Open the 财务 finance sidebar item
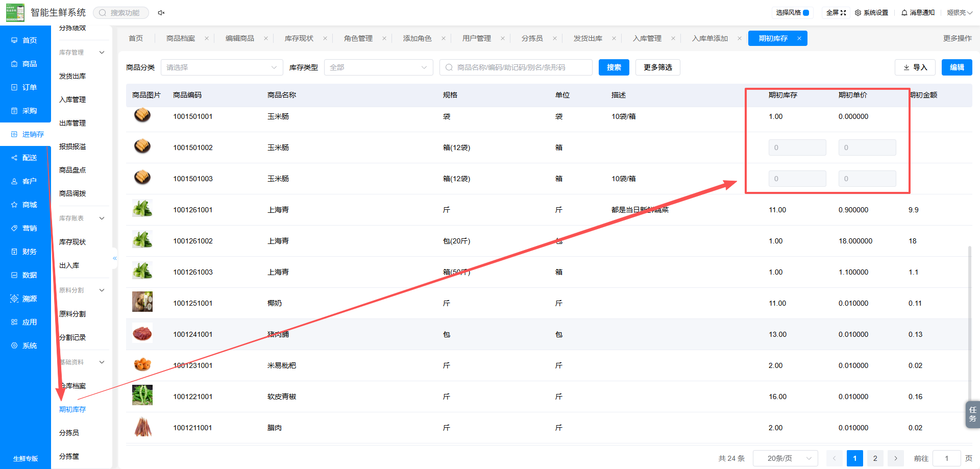The height and width of the screenshot is (469, 980). point(24,252)
